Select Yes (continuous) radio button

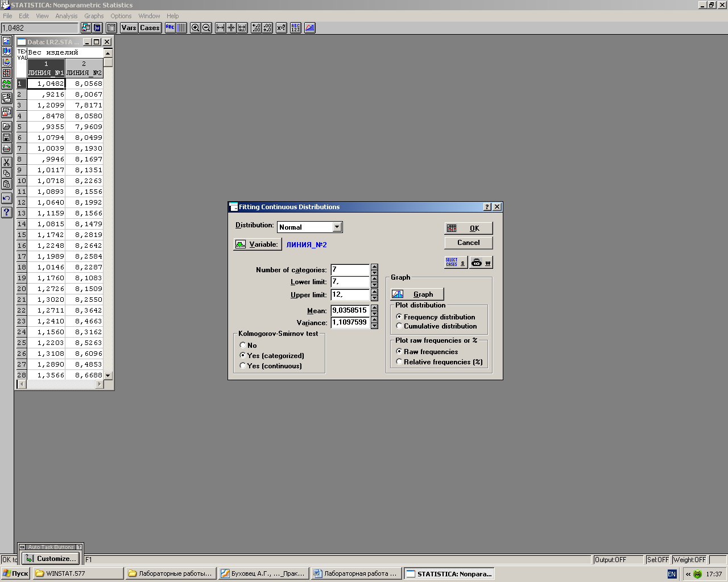pyautogui.click(x=243, y=365)
